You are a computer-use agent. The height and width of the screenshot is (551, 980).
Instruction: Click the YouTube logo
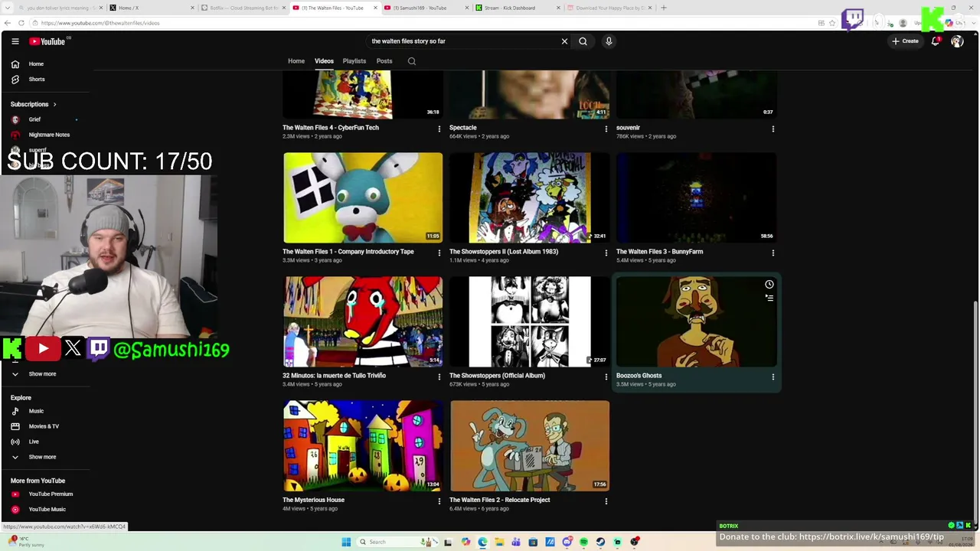click(47, 41)
